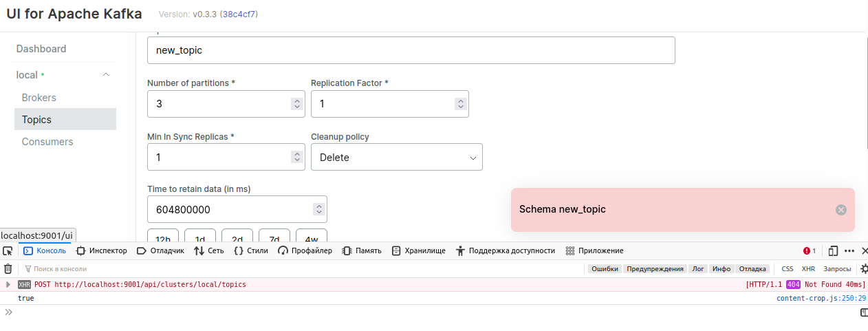The width and height of the screenshot is (868, 331).
Task: Toggle the Лог console filter
Action: [698, 268]
